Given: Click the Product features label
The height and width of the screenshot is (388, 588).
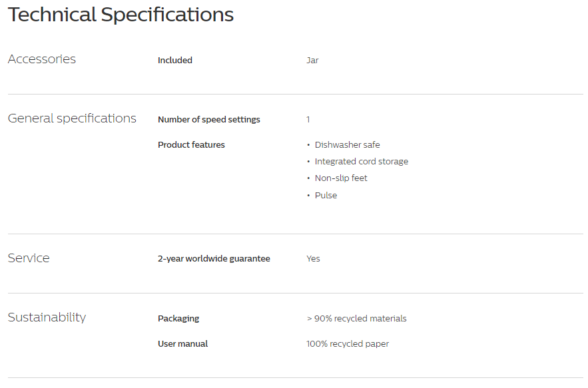Looking at the screenshot, I should (x=191, y=144).
